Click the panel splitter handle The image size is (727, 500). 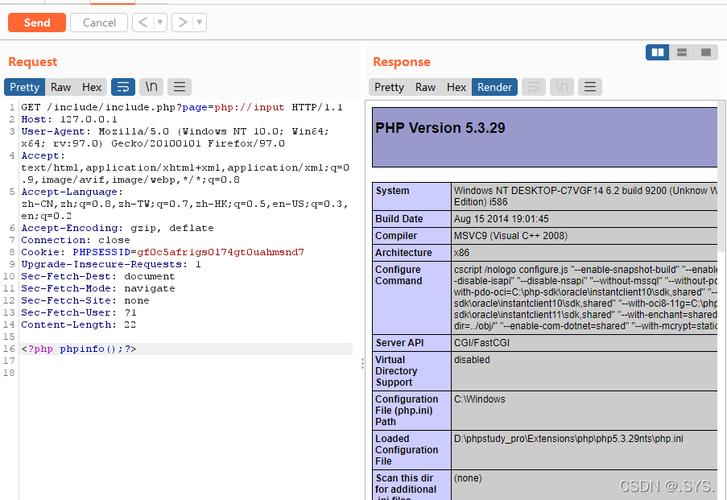click(362, 363)
